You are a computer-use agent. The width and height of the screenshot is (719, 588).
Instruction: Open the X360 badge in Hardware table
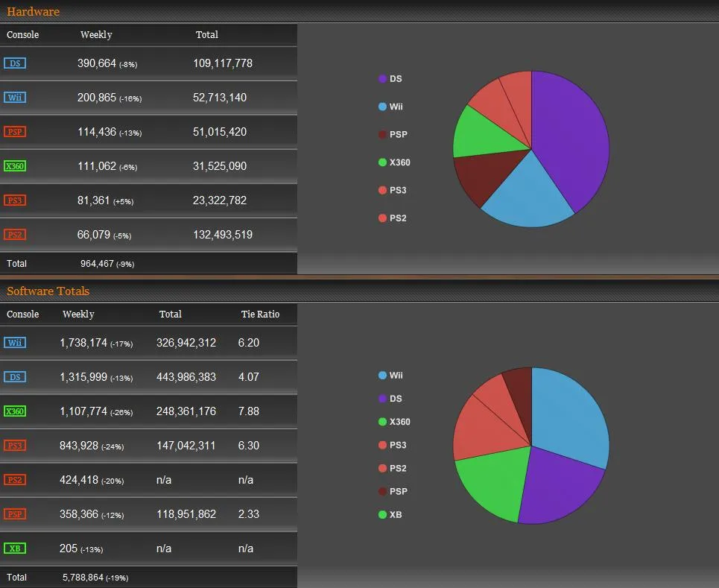(15, 166)
